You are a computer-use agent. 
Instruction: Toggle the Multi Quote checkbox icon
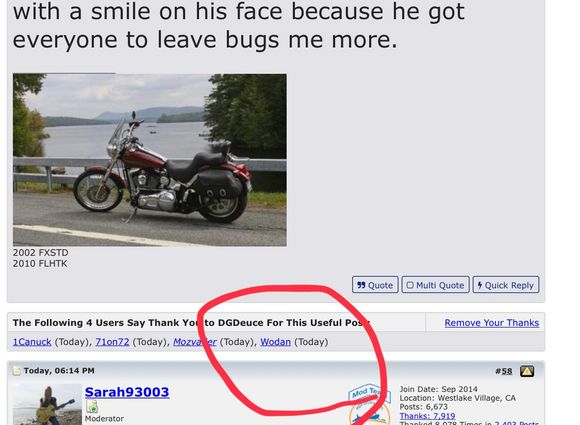coord(410,285)
